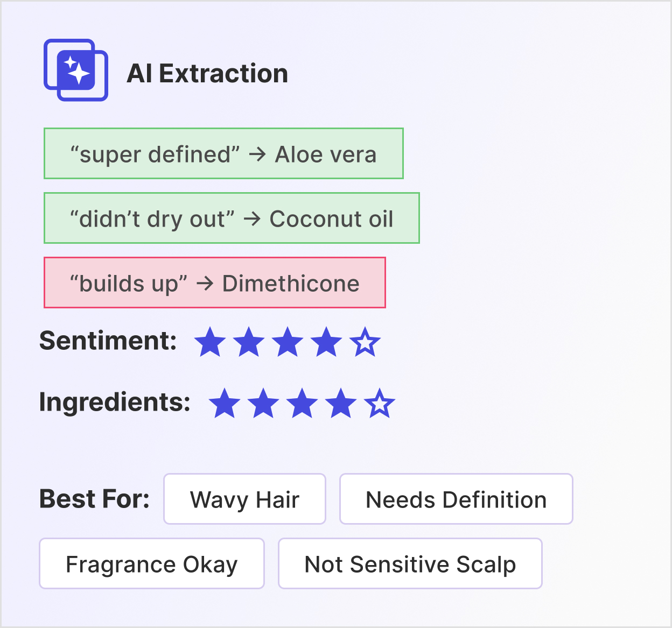Click the fourth Ingredients star
Screen dimensions: 672x628
[x=341, y=403]
